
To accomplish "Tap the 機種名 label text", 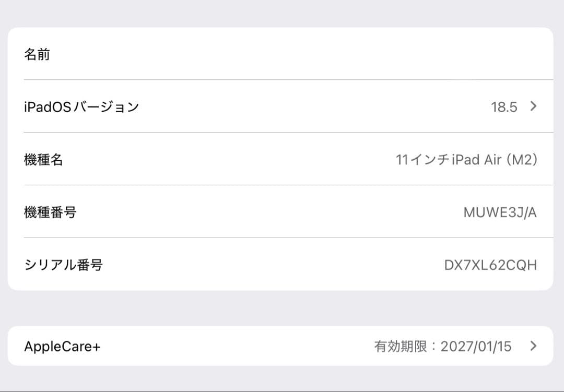I will click(x=43, y=160).
